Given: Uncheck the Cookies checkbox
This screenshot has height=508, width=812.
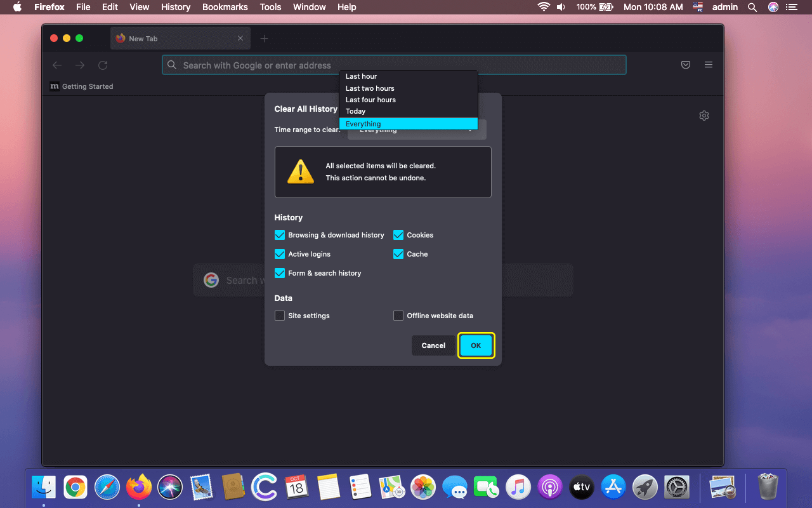Looking at the screenshot, I should (398, 234).
